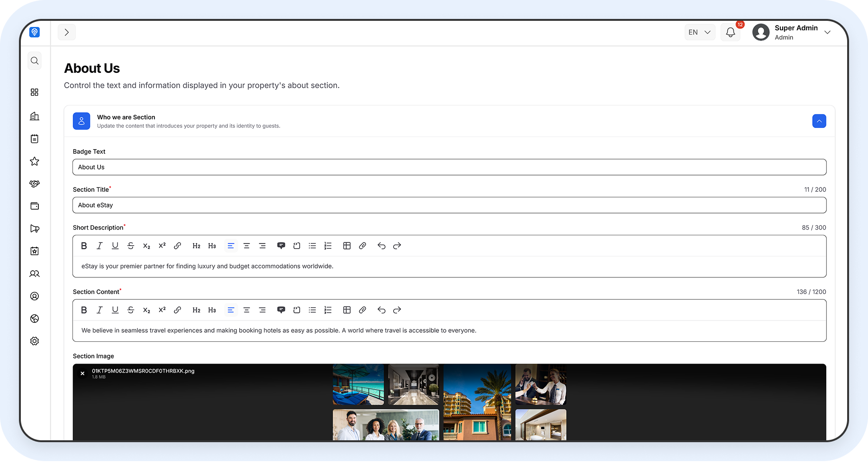Toggle strikethrough in Section Content editor

coord(131,310)
